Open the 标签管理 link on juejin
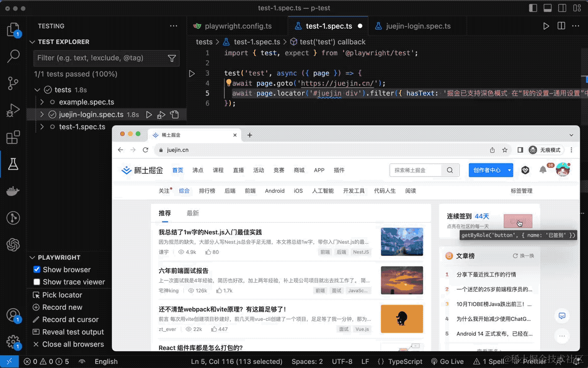 click(x=521, y=191)
